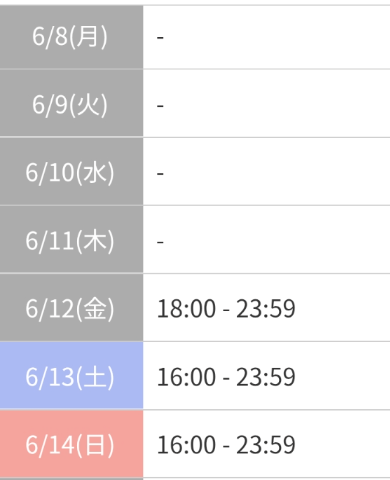Select the 6/12(金) date cell
390x480 pixels.
point(71,308)
